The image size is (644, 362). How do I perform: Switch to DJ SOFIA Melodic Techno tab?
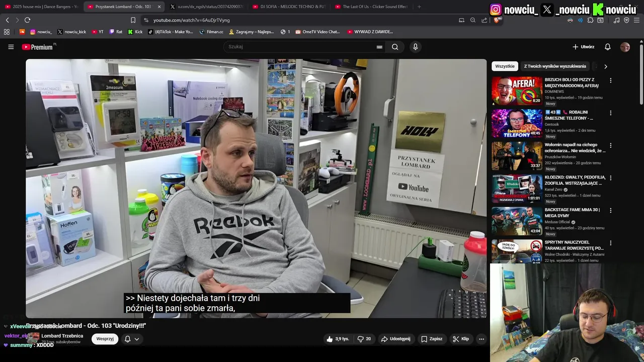pos(289,7)
